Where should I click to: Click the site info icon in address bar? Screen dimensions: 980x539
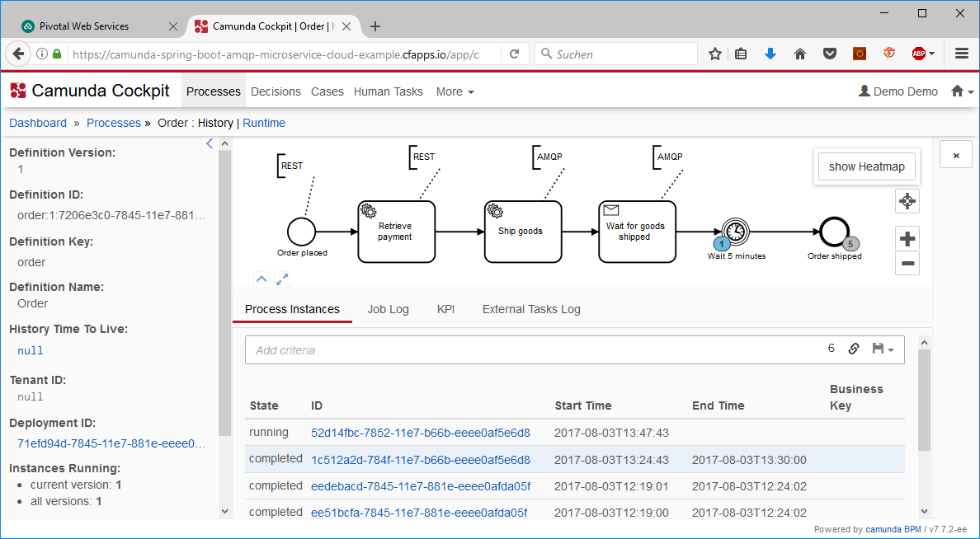coord(42,54)
